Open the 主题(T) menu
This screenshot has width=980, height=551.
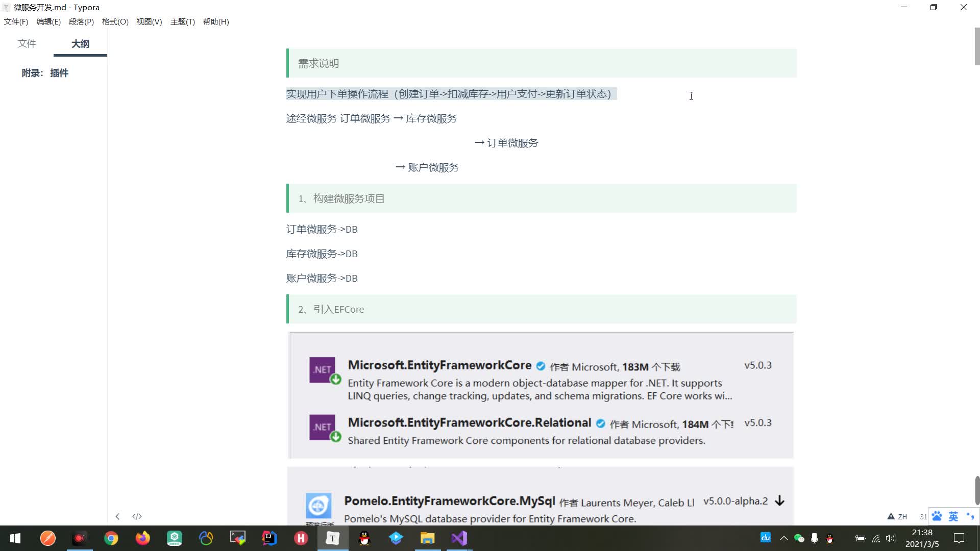pos(182,22)
